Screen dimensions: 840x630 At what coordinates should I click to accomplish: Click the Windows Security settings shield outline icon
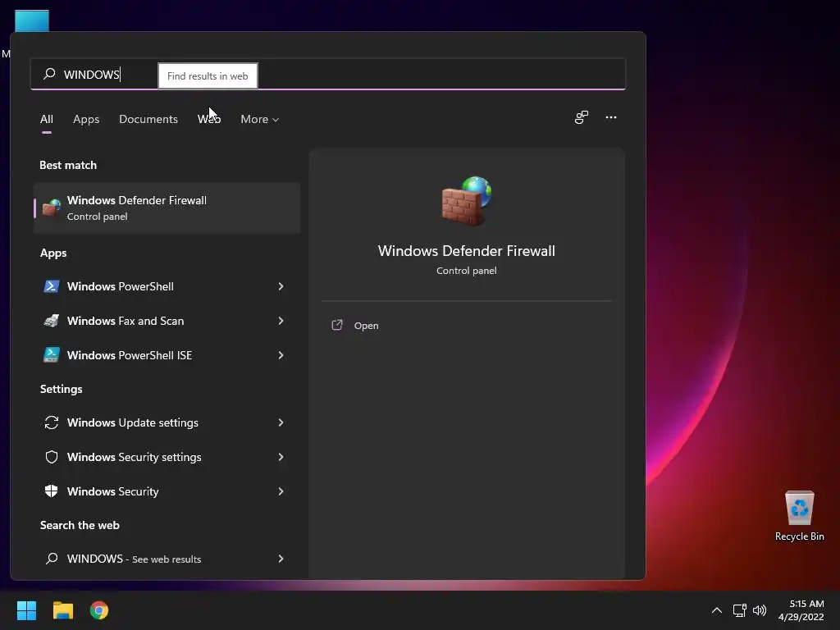click(x=52, y=457)
